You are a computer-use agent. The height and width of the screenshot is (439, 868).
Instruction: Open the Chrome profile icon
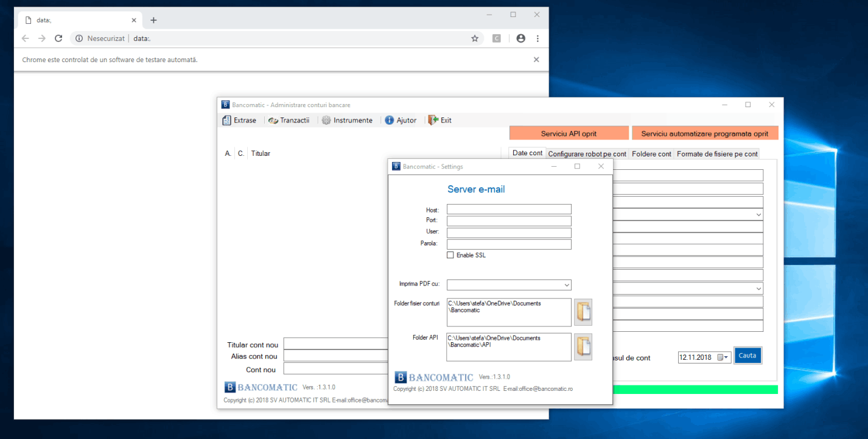pos(520,38)
